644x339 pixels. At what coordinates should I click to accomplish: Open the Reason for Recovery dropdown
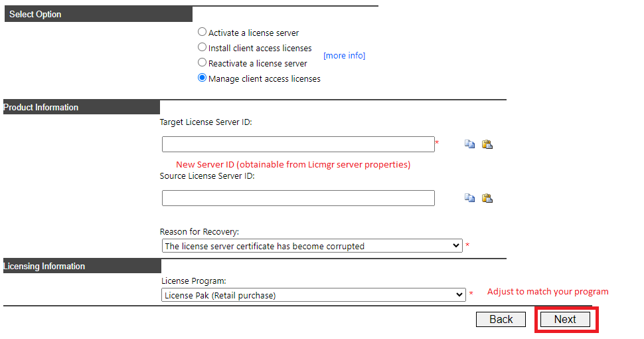point(312,246)
